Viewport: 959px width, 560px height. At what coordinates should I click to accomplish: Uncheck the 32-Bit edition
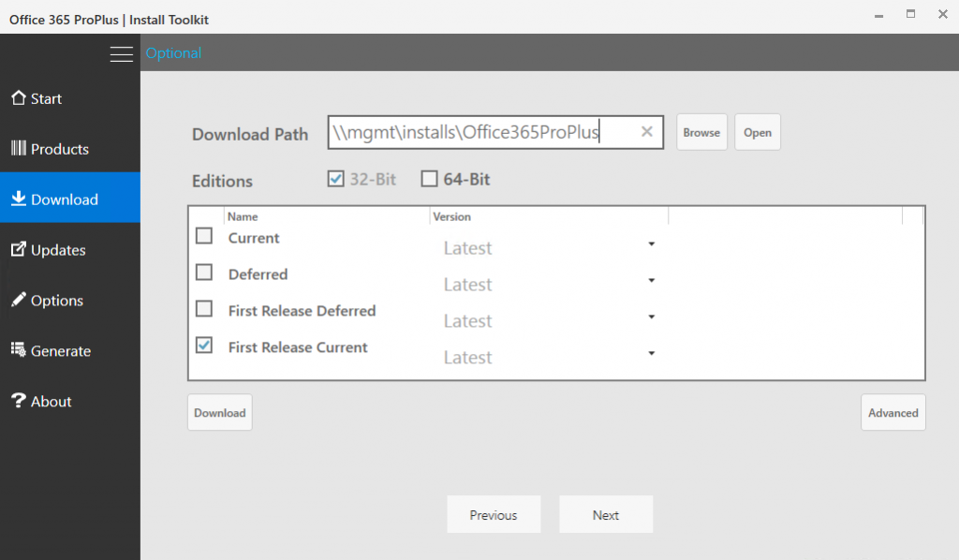335,178
